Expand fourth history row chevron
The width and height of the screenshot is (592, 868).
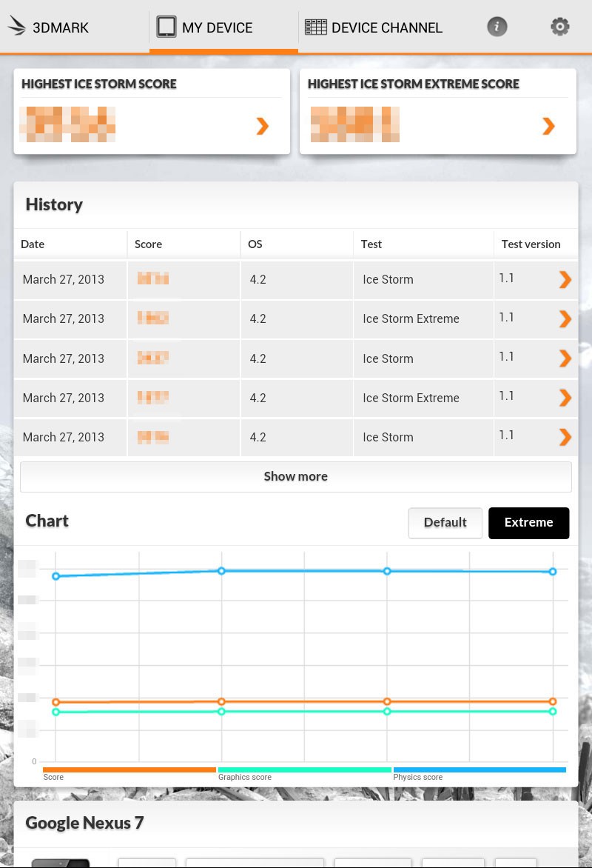(565, 398)
